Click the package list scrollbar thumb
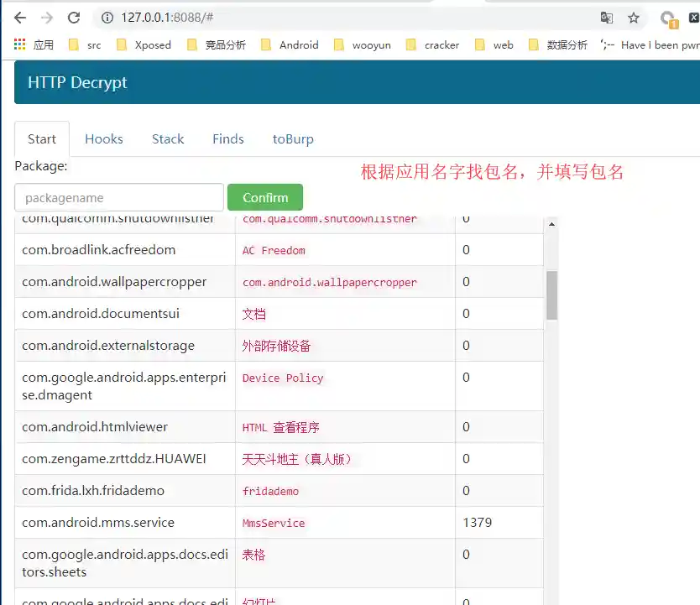Image resolution: width=700 pixels, height=605 pixels. pyautogui.click(x=551, y=295)
